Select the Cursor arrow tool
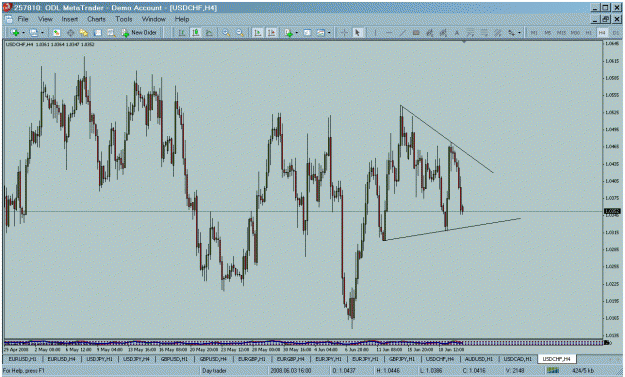 358,33
